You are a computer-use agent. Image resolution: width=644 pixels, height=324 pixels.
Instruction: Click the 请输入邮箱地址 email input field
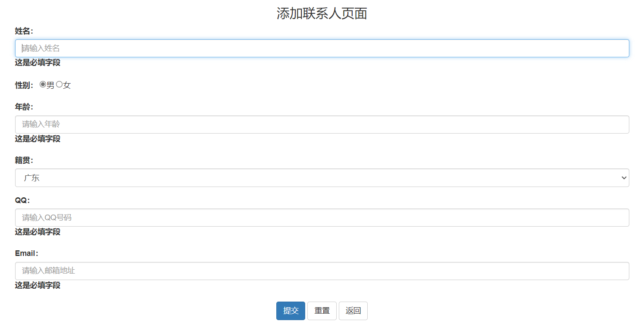321,271
